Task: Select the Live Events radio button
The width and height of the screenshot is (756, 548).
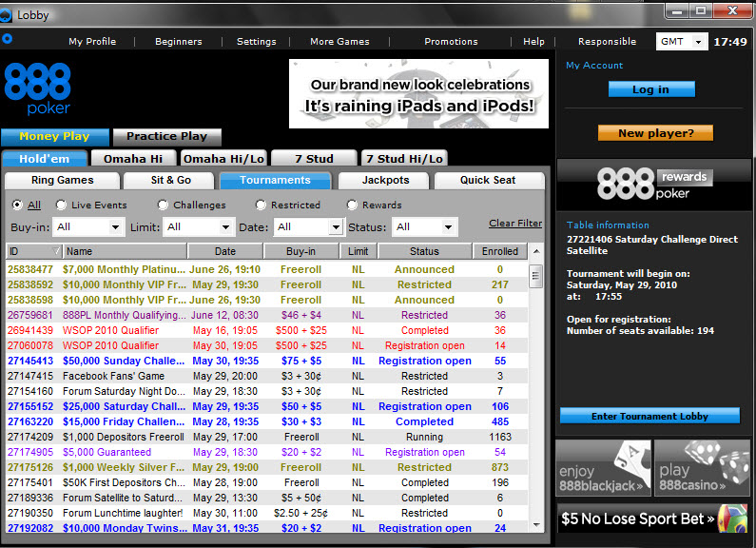Action: coord(61,205)
